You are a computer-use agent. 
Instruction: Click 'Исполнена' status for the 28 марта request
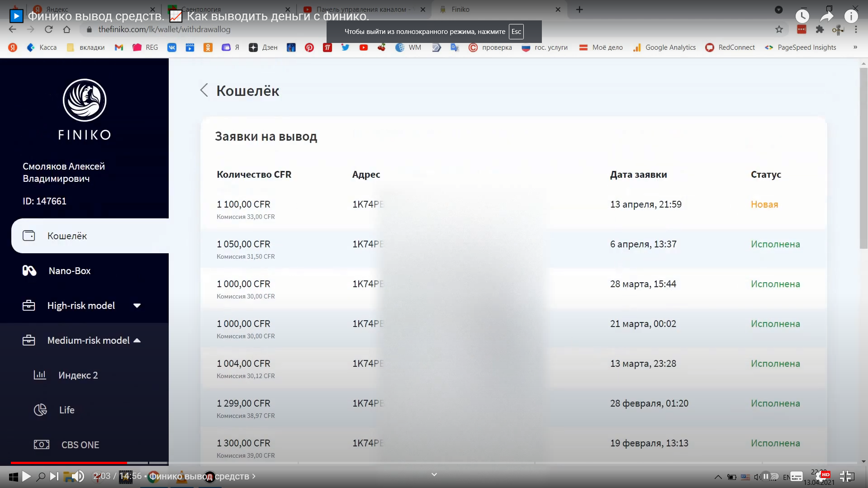tap(775, 284)
